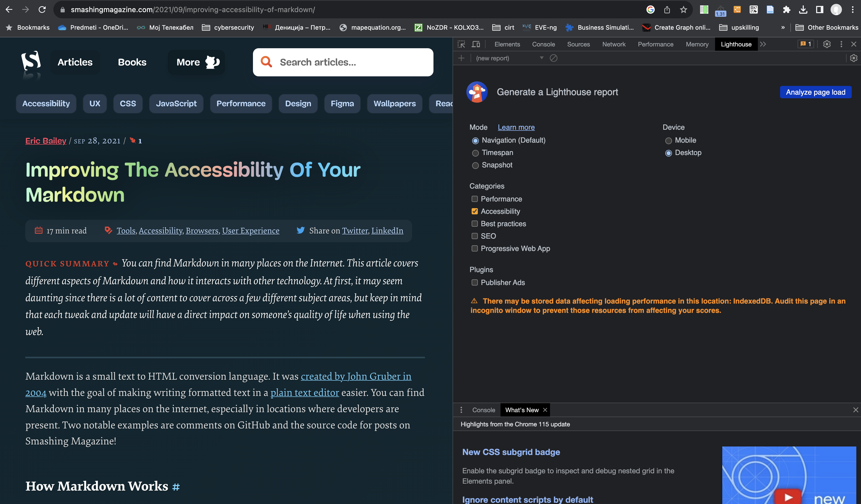
Task: Click the plus icon to add new report
Action: (x=462, y=58)
